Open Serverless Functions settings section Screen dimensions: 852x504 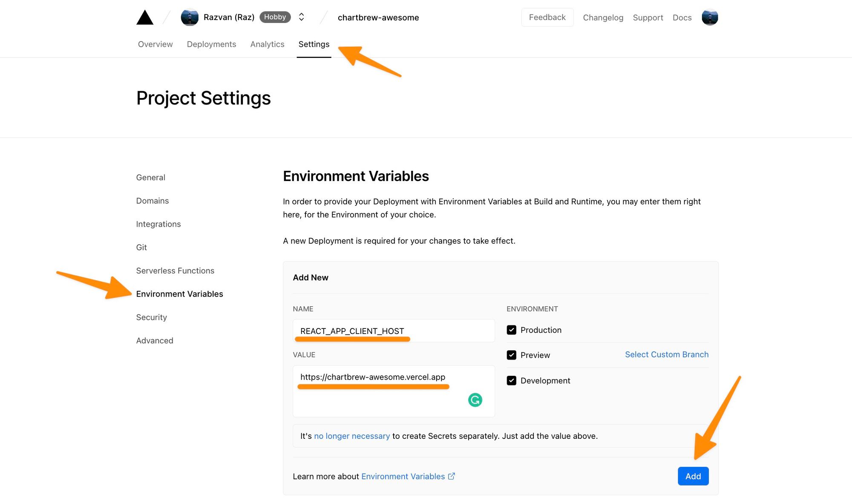175,271
